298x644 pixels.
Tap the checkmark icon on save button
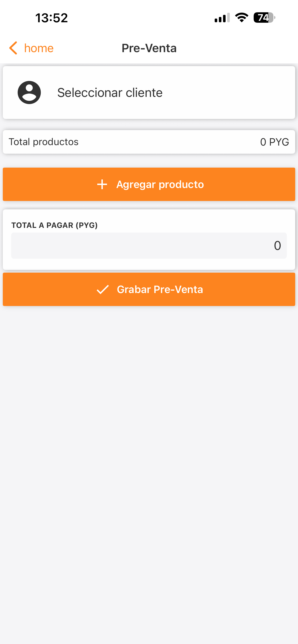(103, 290)
